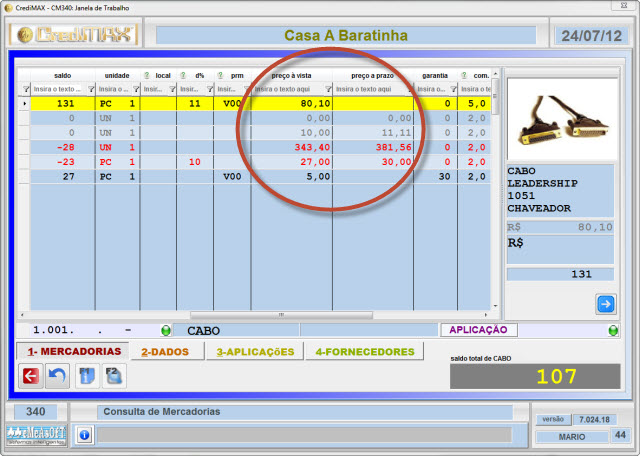
Task: Click the blue info icon in status bar
Action: [85, 435]
